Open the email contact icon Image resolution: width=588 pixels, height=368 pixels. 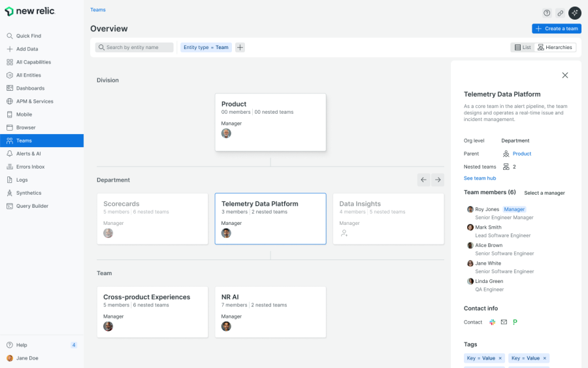(504, 322)
